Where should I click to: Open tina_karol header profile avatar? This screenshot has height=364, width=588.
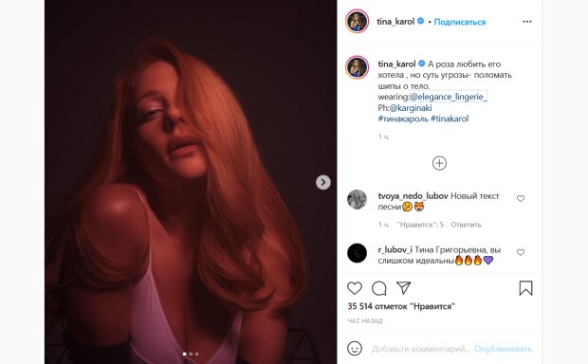(x=357, y=22)
